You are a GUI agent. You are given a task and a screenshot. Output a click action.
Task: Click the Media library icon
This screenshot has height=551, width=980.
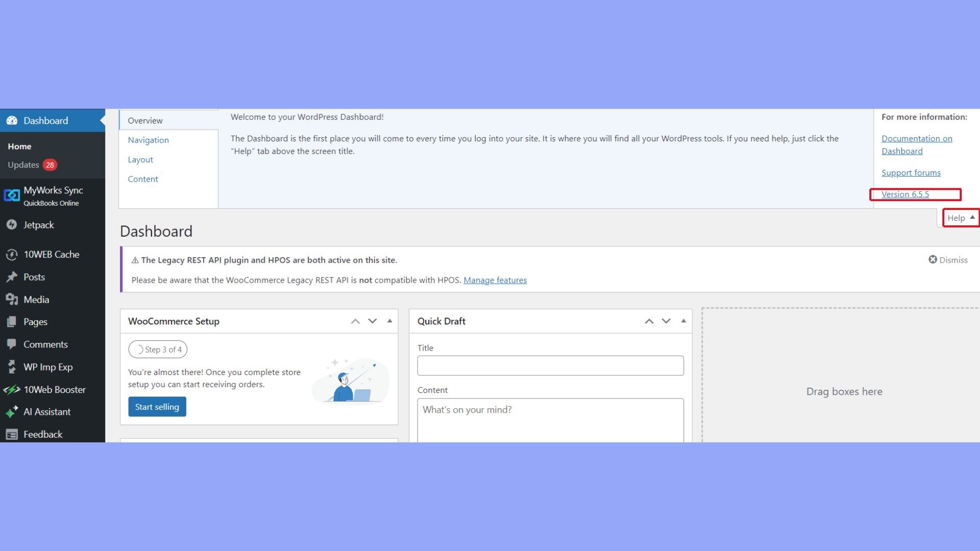pyautogui.click(x=12, y=299)
